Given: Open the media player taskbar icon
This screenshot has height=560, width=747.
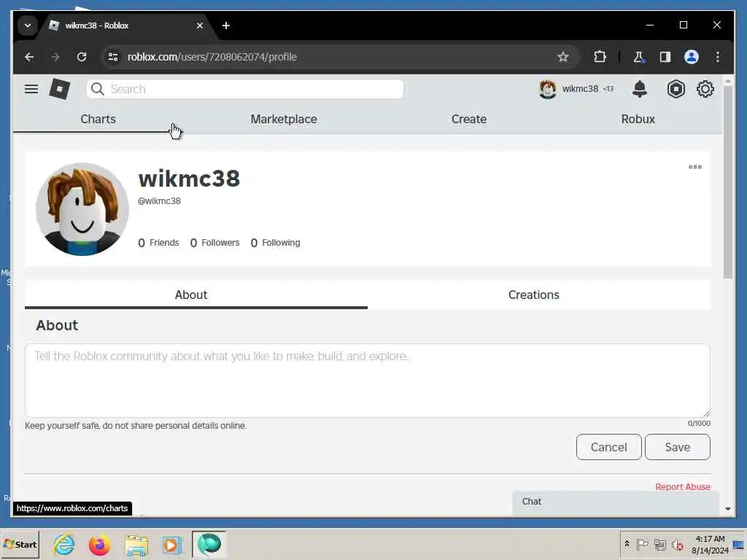Looking at the screenshot, I should (x=171, y=545).
